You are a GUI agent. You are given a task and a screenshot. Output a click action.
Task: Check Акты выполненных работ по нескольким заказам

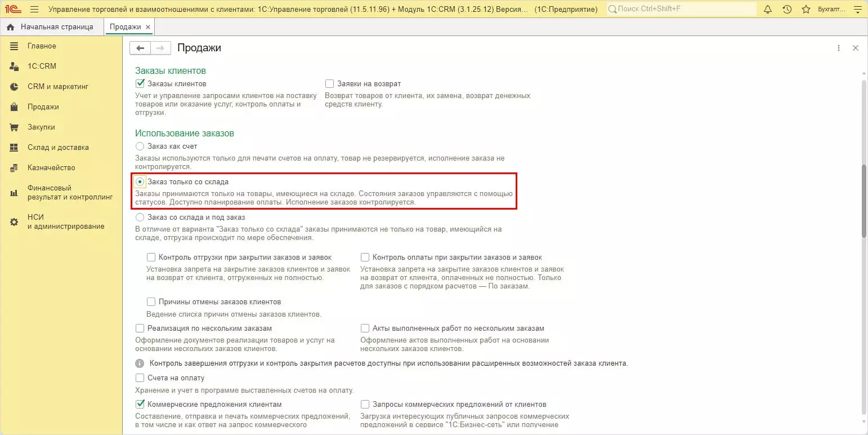tap(365, 329)
